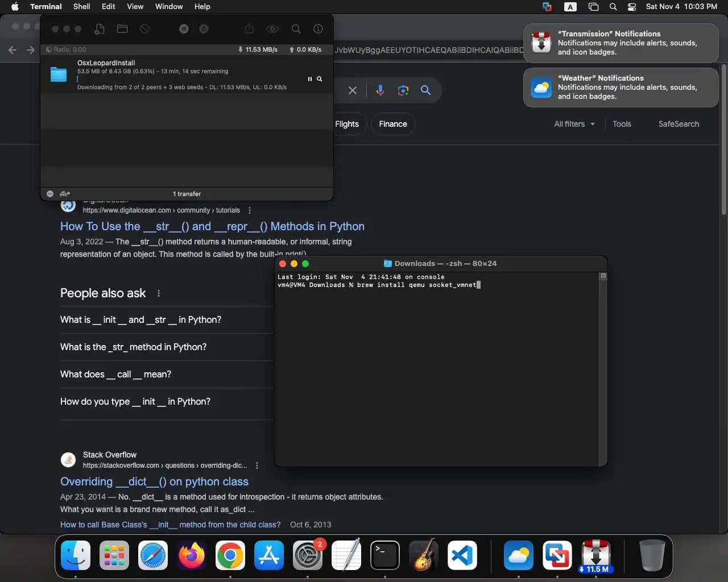This screenshot has width=728, height=582.
Task: Click the OsxLeopardInstall folder icon
Action: tap(59, 74)
